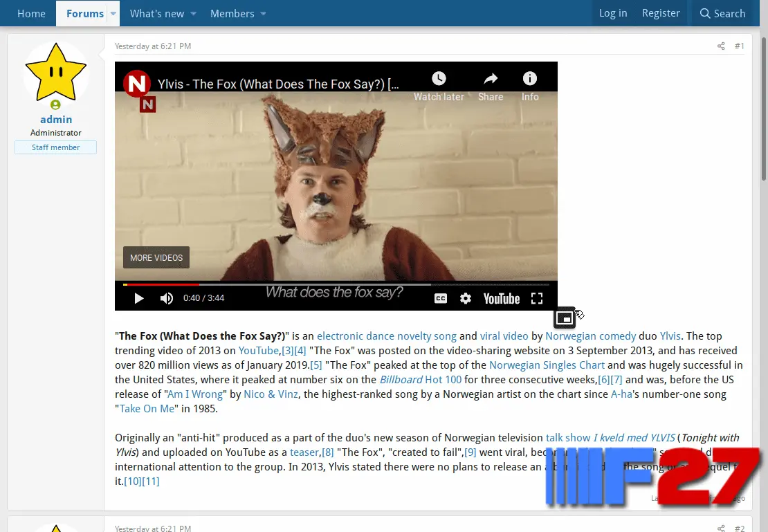Viewport: 768px width, 532px height.
Task: Click share icon beside post #1
Action: pyautogui.click(x=721, y=46)
